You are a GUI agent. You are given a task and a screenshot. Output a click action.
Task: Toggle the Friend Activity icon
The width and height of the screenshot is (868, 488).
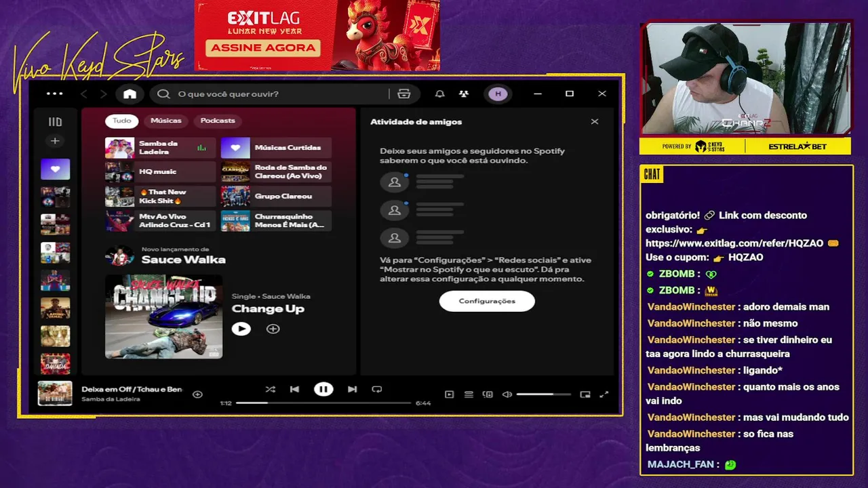[x=464, y=94]
